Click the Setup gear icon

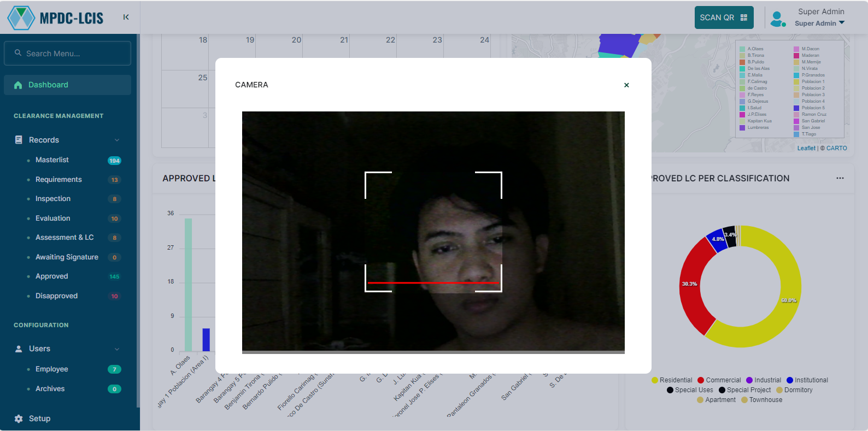19,418
